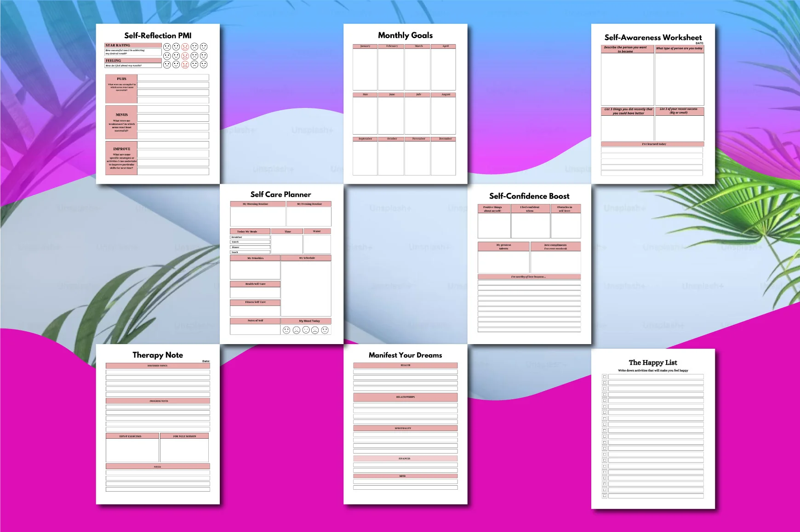
Task: Click the 'I've learned today' header
Action: click(x=652, y=144)
